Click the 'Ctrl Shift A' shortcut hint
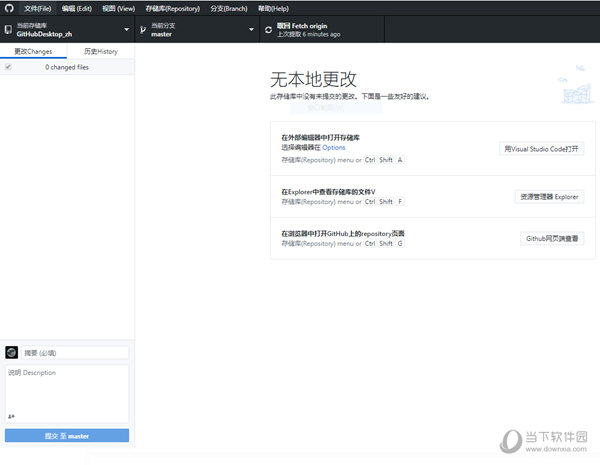The width and height of the screenshot is (600, 465). [384, 160]
